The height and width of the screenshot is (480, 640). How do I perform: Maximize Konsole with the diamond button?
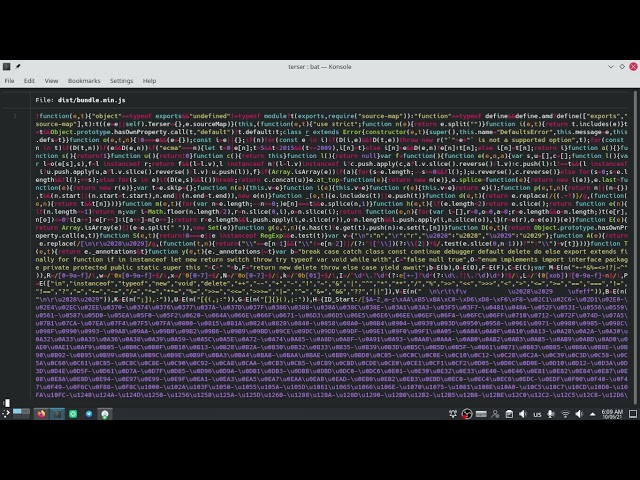622,67
